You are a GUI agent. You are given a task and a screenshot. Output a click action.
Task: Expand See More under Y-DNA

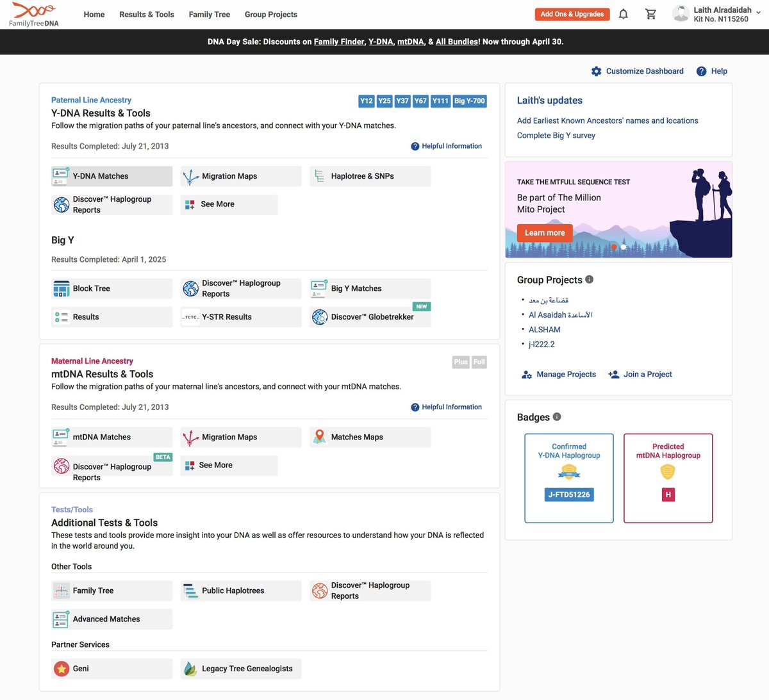click(229, 204)
